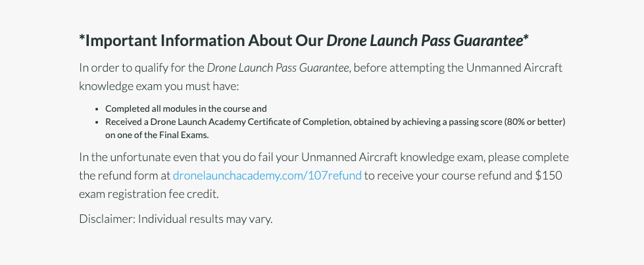
Task: Click 'on one of the Final Exams' line
Action: tap(157, 135)
